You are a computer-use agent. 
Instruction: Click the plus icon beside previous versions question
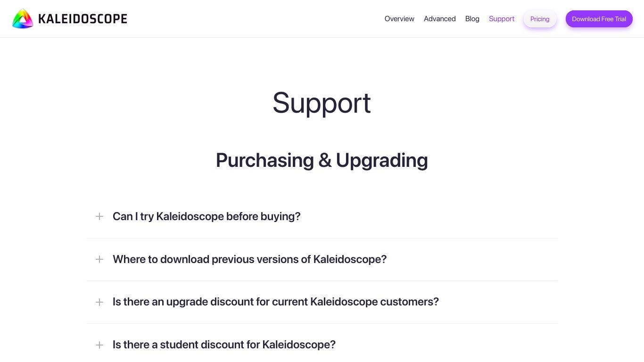click(99, 259)
